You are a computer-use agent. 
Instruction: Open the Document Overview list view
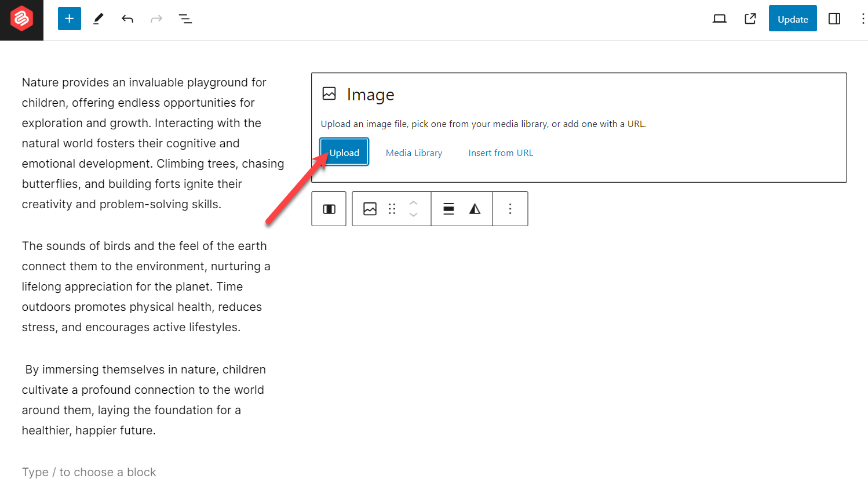coord(185,18)
